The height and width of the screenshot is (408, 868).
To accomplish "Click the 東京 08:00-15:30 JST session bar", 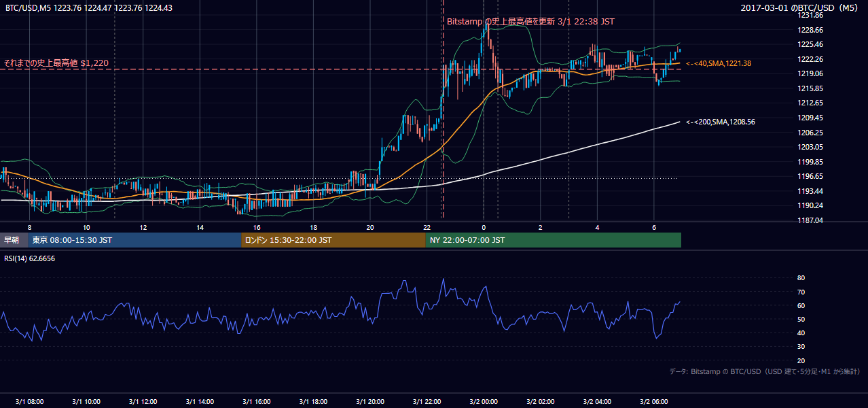I will coord(134,240).
